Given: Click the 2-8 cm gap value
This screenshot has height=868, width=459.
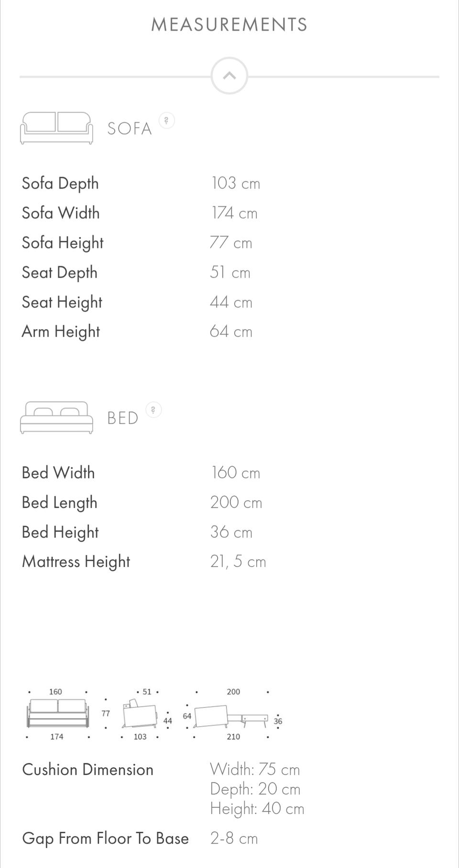Looking at the screenshot, I should coord(234,838).
